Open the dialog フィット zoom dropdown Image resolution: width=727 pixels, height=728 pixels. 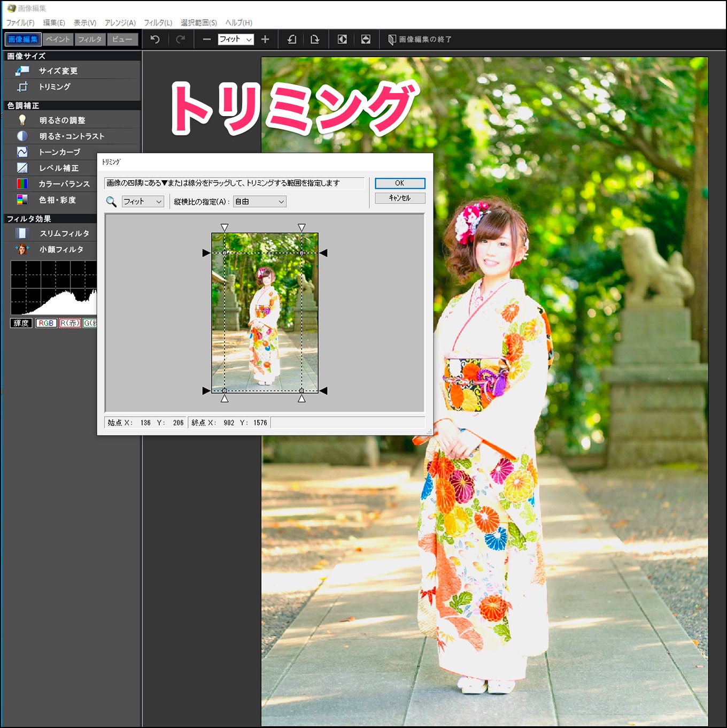coord(143,202)
